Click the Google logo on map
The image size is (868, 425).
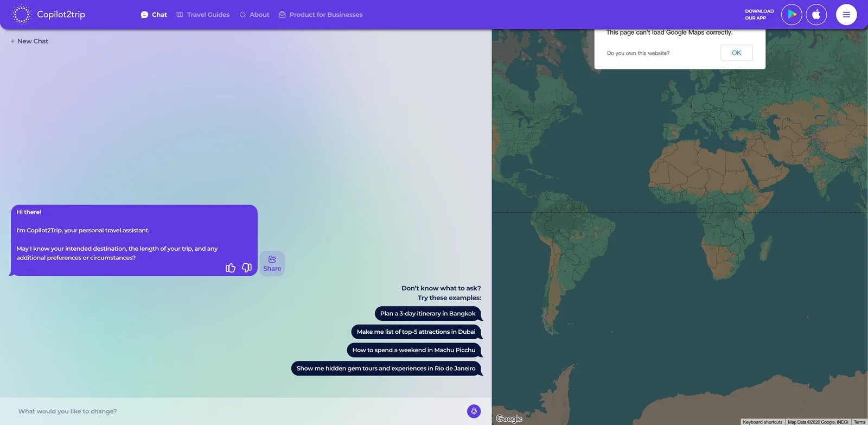coord(509,418)
